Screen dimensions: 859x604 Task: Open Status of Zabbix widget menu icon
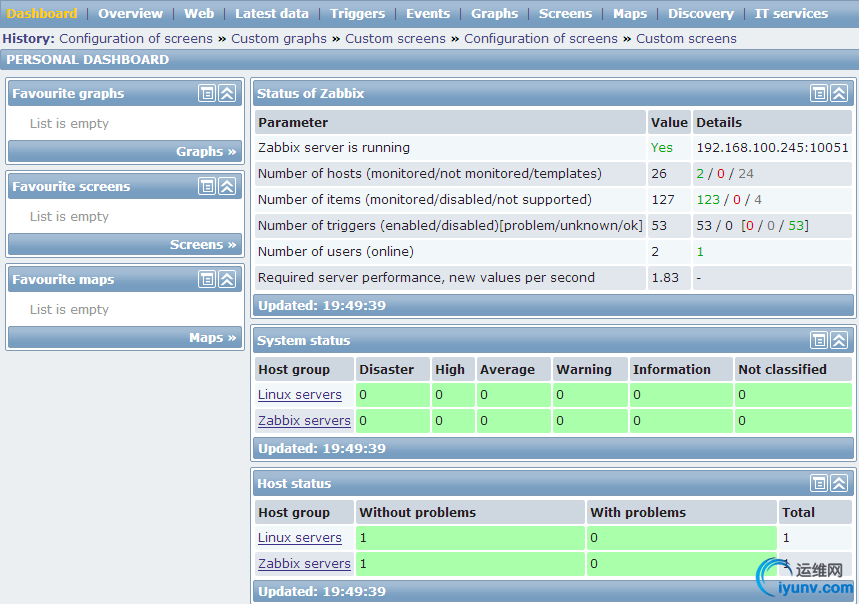[x=818, y=94]
